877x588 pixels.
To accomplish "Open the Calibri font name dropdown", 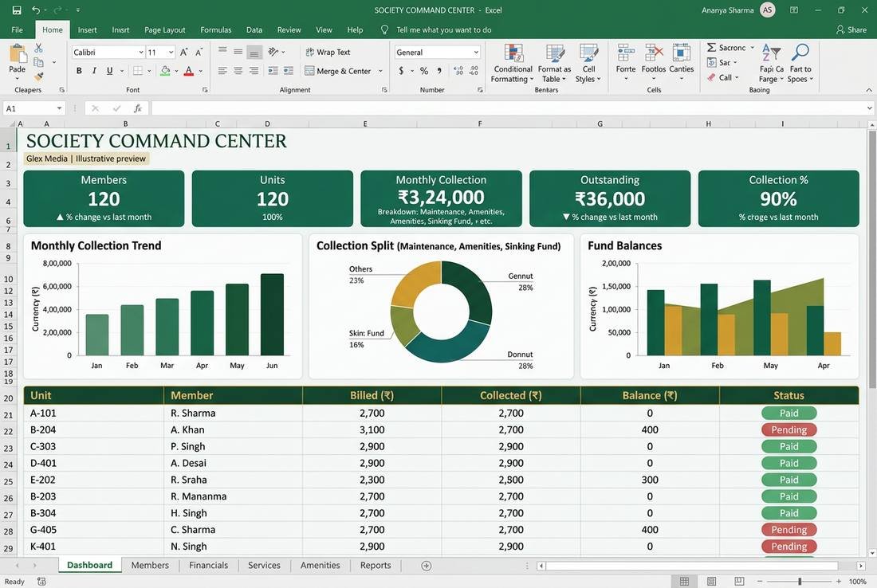I will pyautogui.click(x=141, y=52).
